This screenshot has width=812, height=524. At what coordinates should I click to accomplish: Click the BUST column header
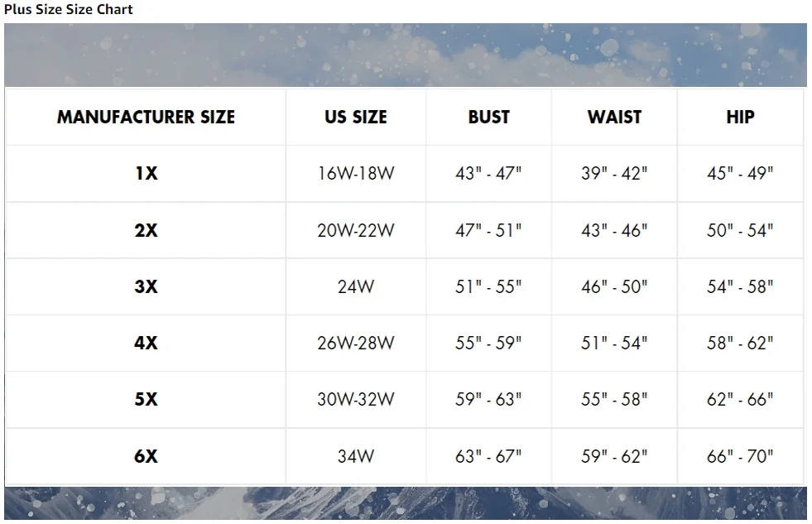point(489,118)
